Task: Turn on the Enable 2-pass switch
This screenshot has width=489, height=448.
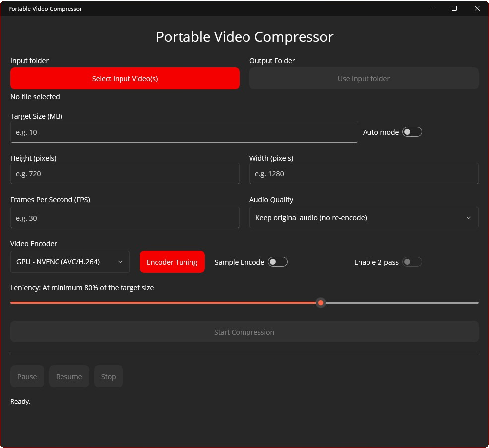Action: pyautogui.click(x=412, y=262)
